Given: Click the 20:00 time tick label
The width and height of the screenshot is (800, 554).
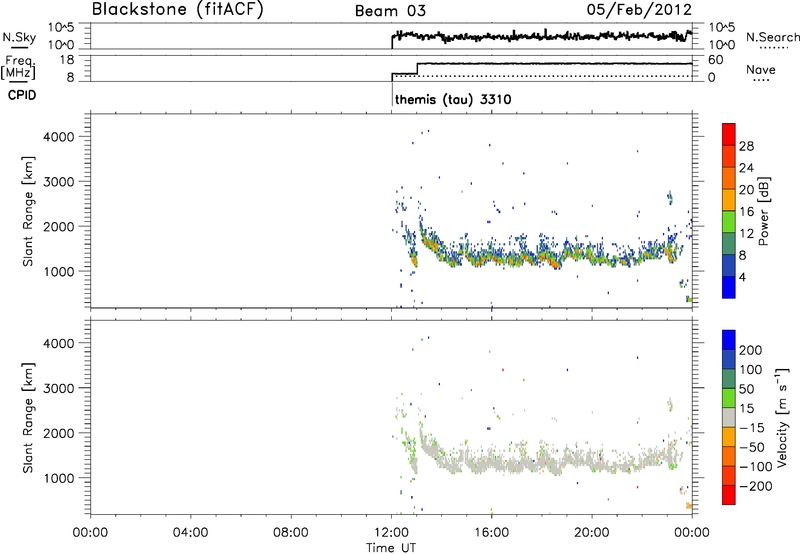Looking at the screenshot, I should (x=592, y=533).
